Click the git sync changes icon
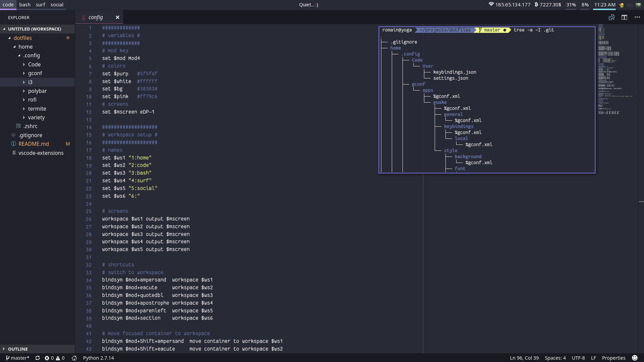The height and width of the screenshot is (362, 644). coord(38,358)
